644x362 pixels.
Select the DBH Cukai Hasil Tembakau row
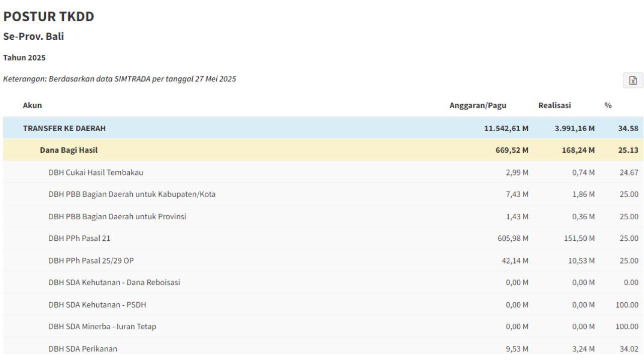(x=96, y=172)
